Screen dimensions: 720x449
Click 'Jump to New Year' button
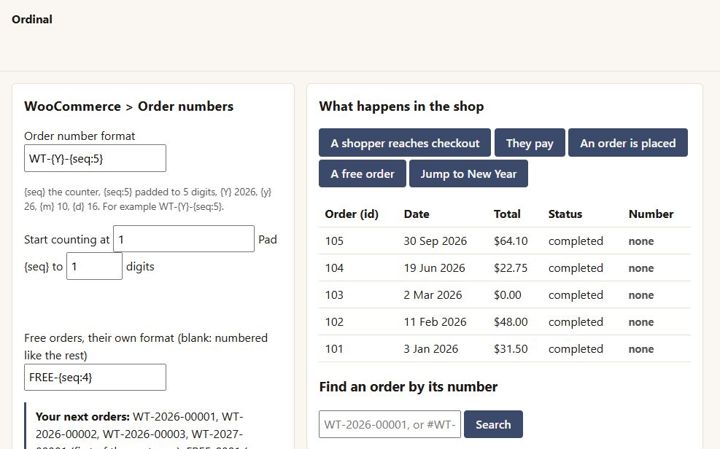[468, 174]
